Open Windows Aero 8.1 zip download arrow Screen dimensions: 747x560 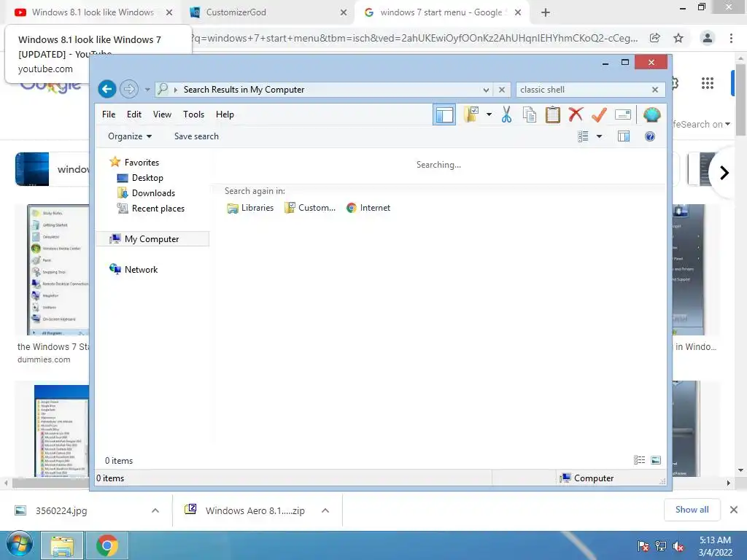pyautogui.click(x=325, y=510)
